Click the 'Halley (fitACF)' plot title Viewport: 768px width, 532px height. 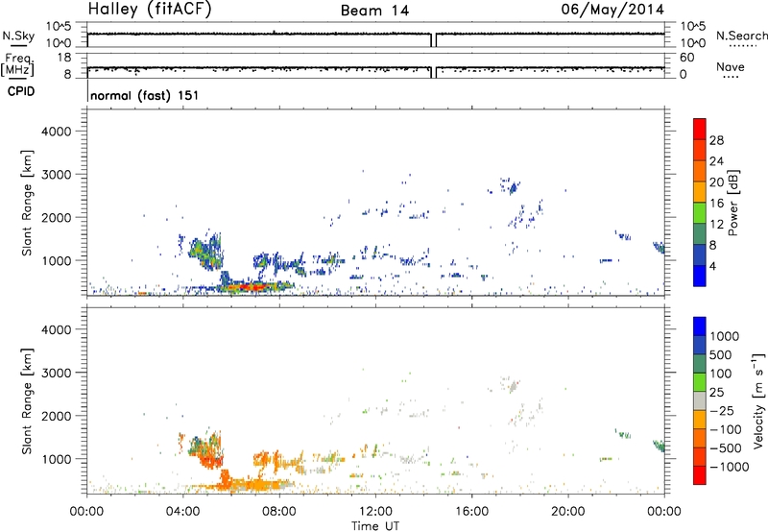coord(150,10)
